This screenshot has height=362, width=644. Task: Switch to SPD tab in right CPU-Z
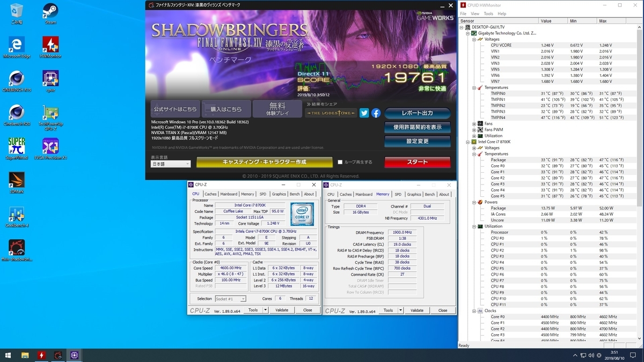[x=398, y=194]
